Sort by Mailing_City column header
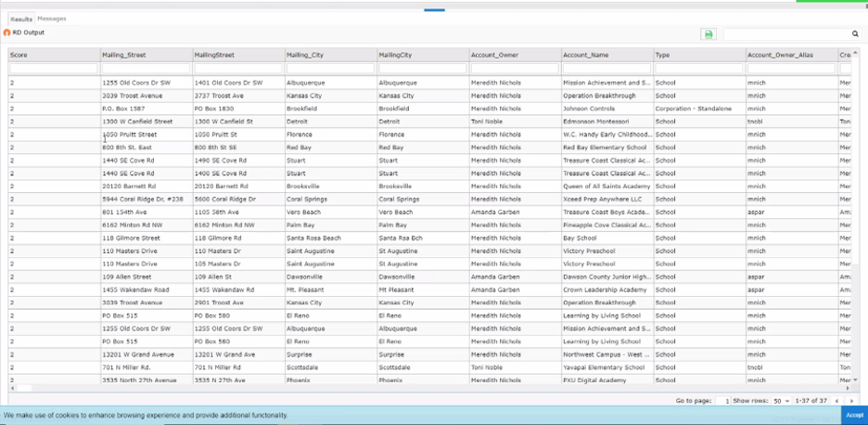 click(330, 55)
